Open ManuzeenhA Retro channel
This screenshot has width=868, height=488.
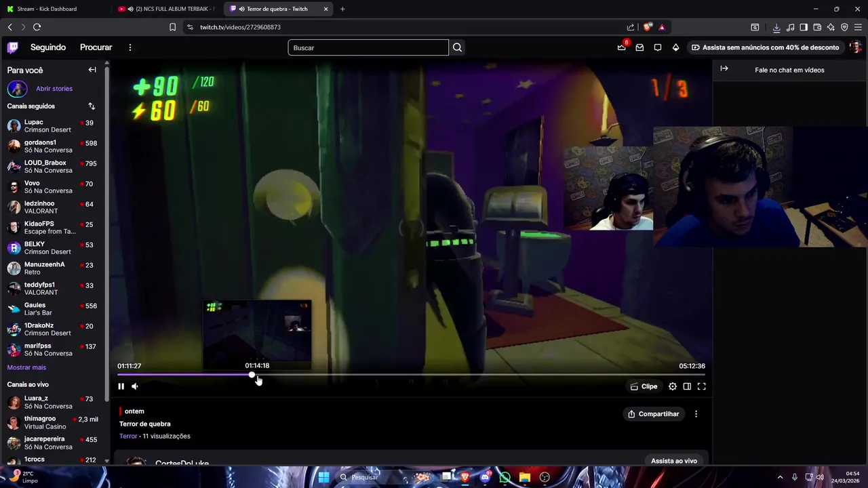point(53,268)
